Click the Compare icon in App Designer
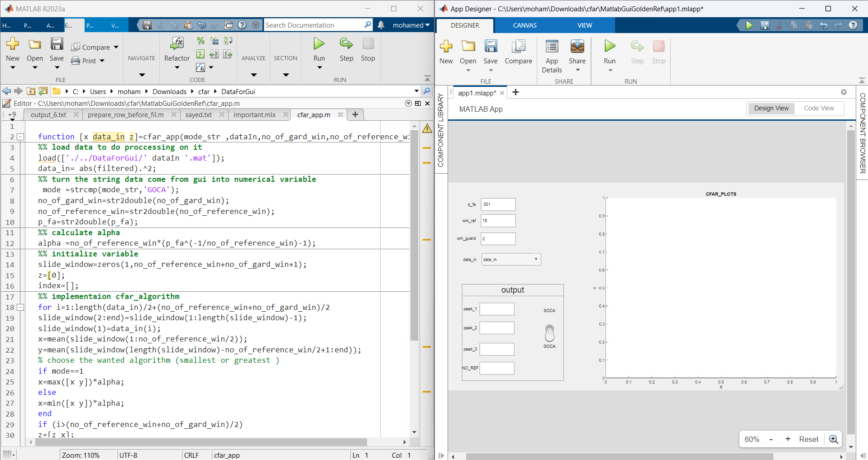 tap(518, 47)
